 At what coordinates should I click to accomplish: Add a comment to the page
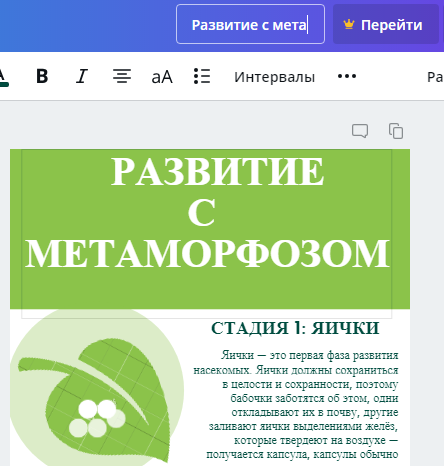[360, 131]
